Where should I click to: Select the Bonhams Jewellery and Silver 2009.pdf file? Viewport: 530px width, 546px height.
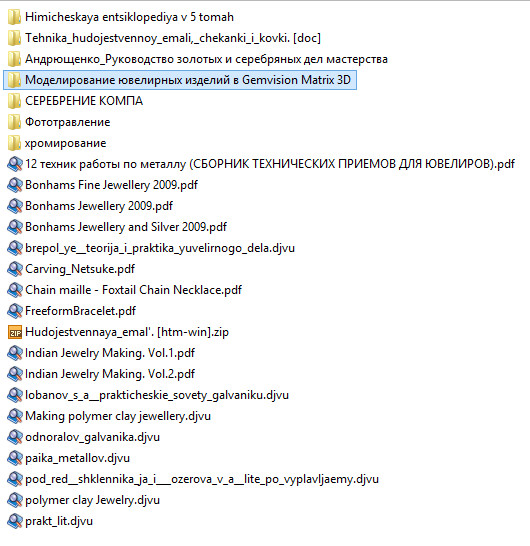[117, 227]
